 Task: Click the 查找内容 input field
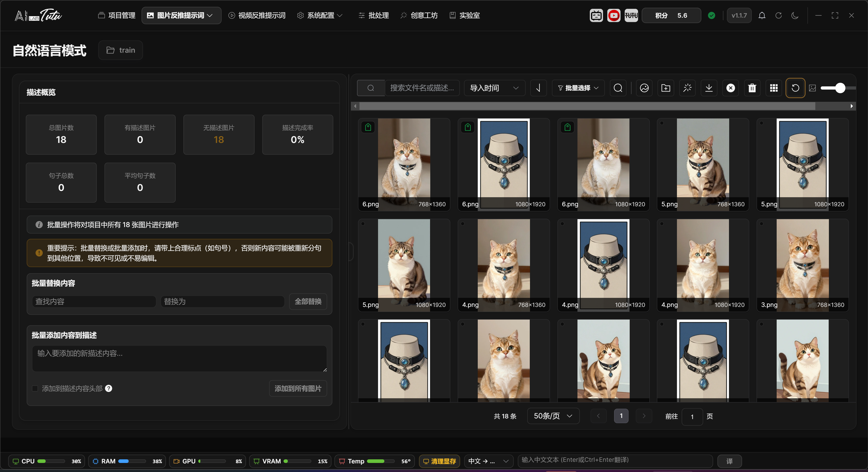coord(94,301)
